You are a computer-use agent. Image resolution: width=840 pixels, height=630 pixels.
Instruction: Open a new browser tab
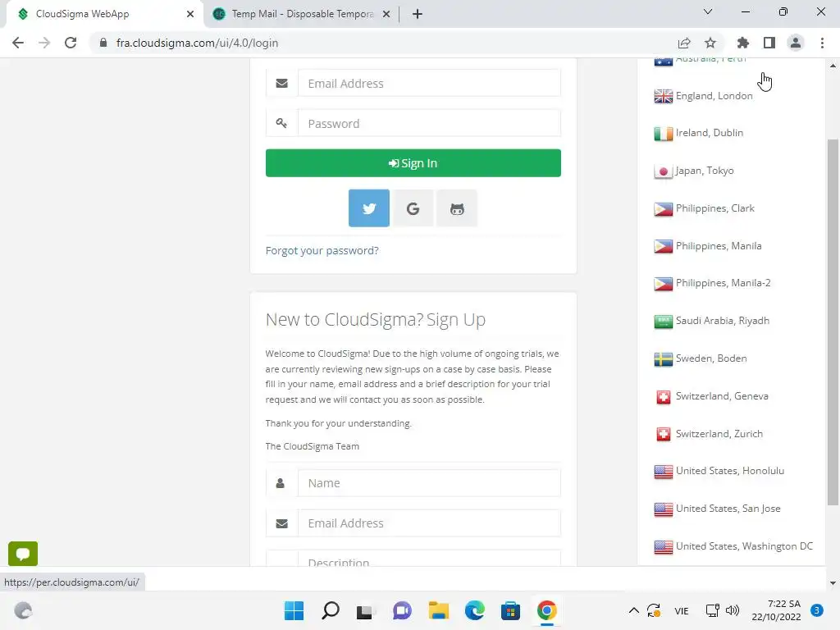(418, 14)
